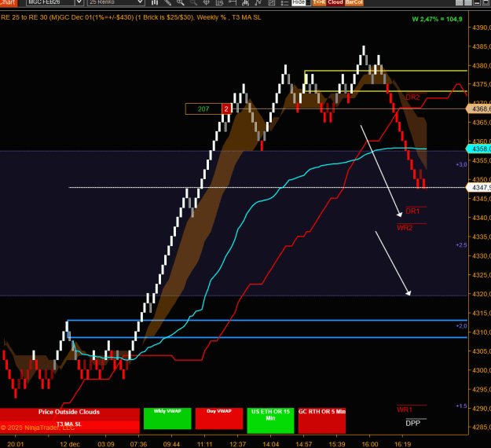Select the zoom in magnifier icon
This screenshot has height=448, width=491.
point(181,2)
